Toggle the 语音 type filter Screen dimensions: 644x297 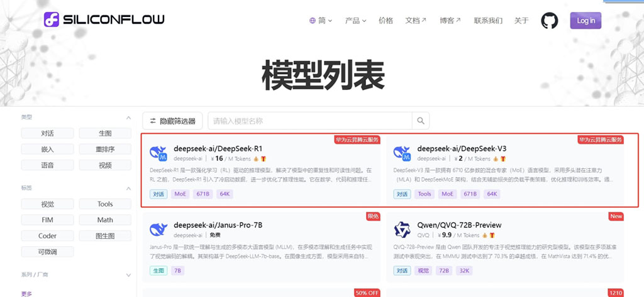pyautogui.click(x=48, y=165)
